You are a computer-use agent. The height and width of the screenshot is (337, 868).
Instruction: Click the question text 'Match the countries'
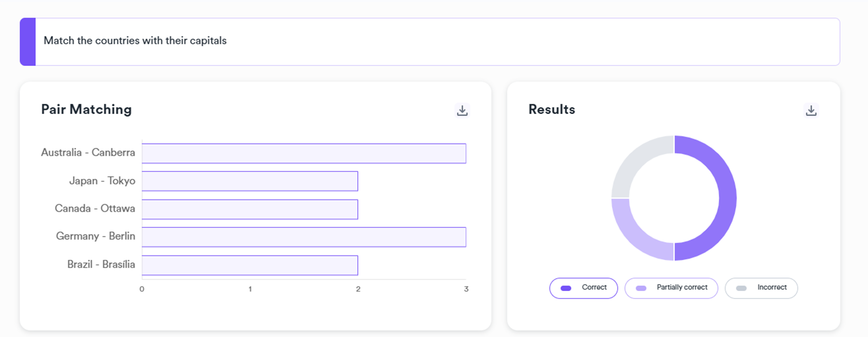tap(135, 41)
